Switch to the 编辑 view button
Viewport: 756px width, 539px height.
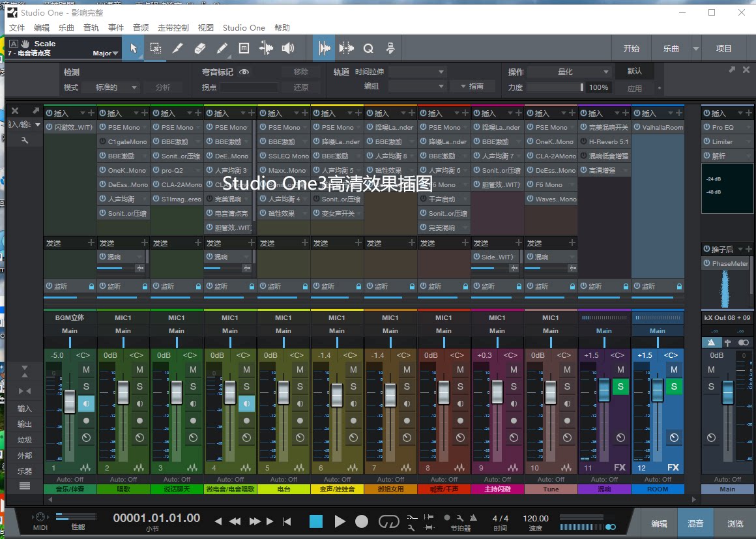coord(659,523)
